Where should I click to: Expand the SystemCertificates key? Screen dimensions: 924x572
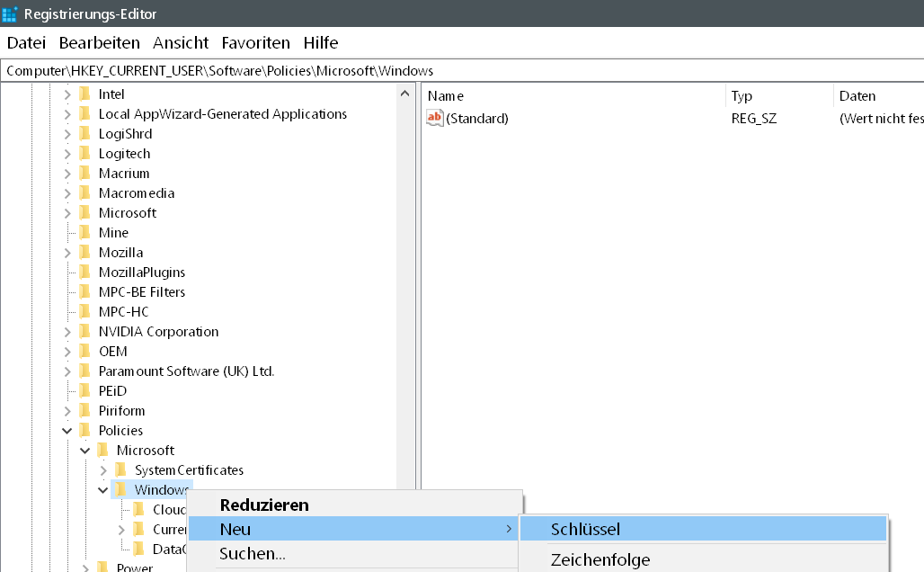pos(103,470)
